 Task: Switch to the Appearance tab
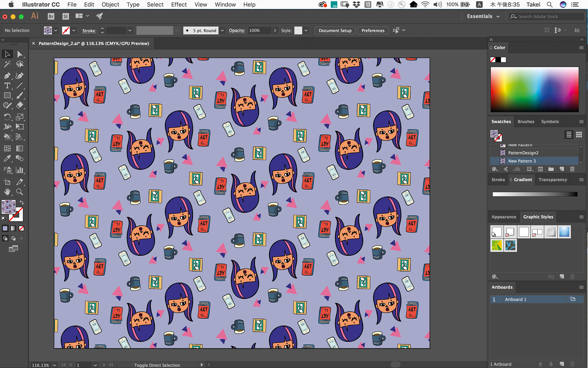tap(503, 217)
